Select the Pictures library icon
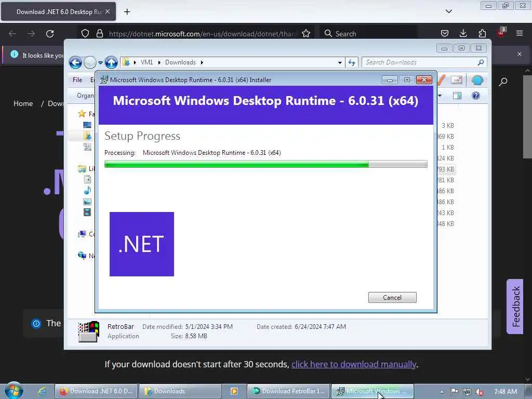Screen dimensions: 532x399 point(87,202)
